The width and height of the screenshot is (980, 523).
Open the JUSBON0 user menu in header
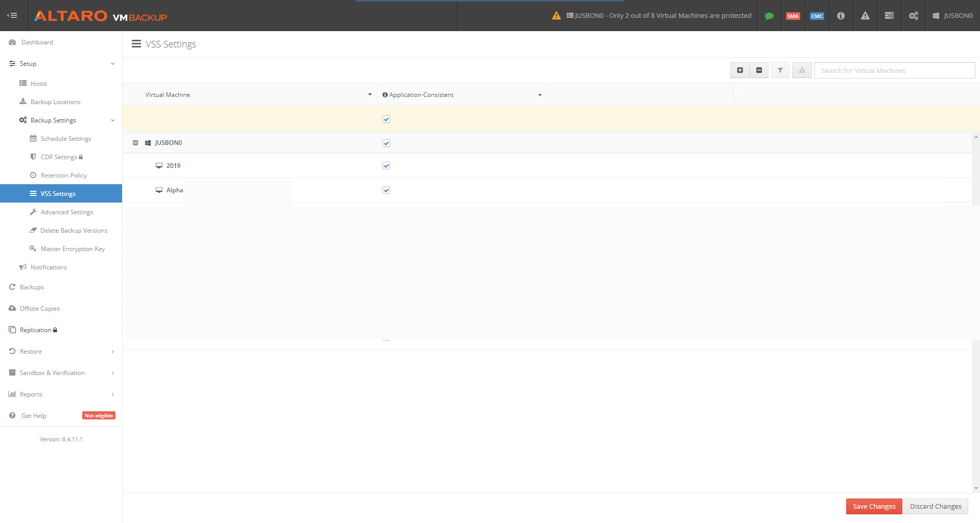953,16
